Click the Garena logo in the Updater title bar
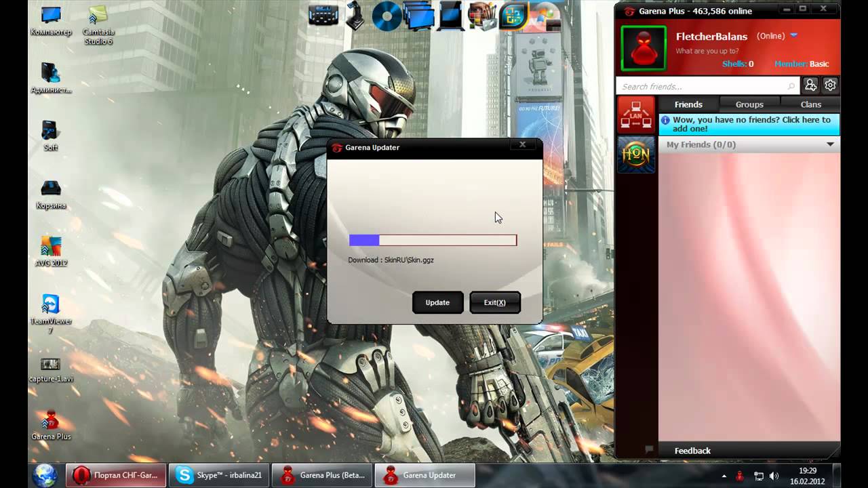The image size is (868, 488). (x=336, y=148)
